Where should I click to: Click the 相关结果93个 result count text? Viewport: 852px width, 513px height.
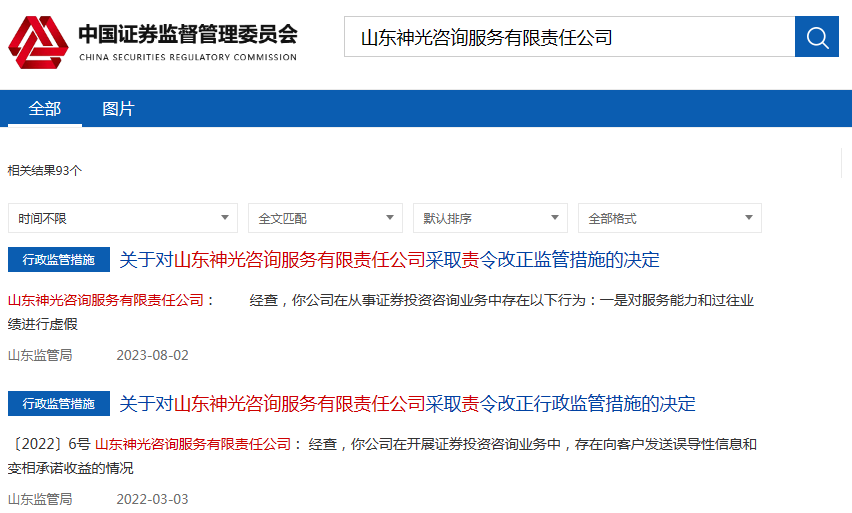(45, 171)
